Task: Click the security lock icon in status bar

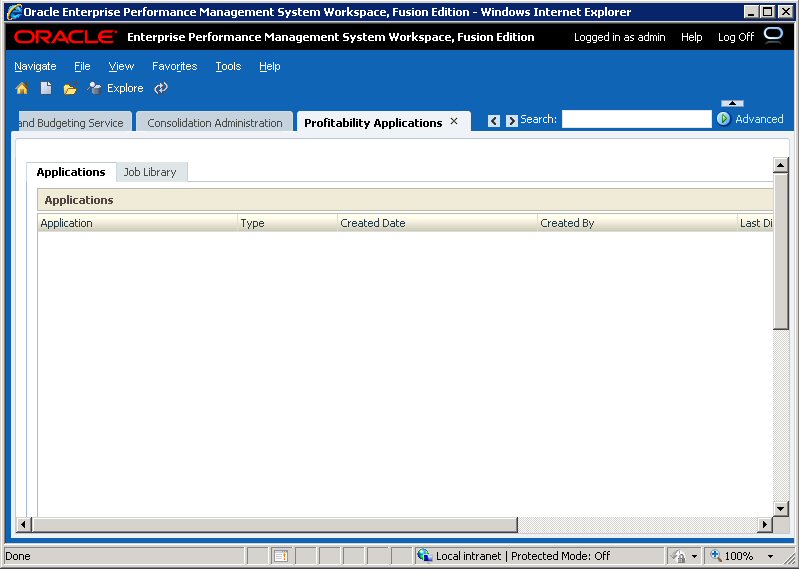Action: pos(678,556)
